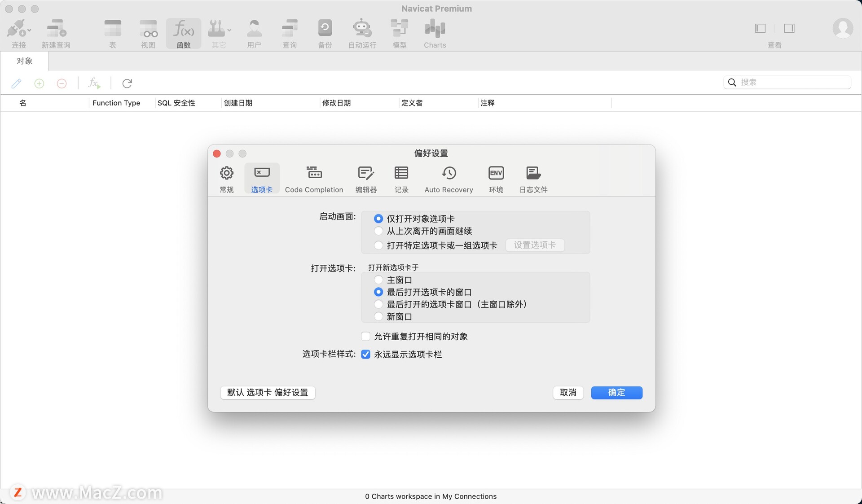Image resolution: width=862 pixels, height=504 pixels.
Task: Open the Auto Recovery preferences pane
Action: tap(449, 179)
